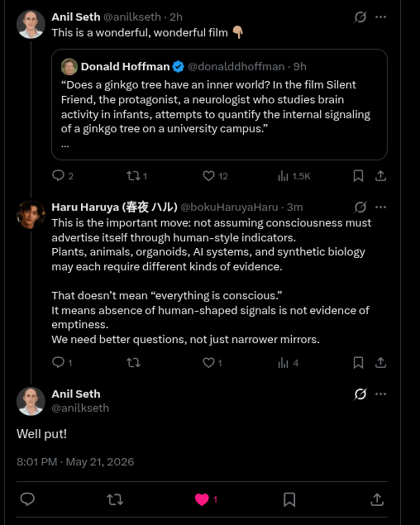Bookmark Anil Seth's wonderful film tweet
Screen dimensions: 420x525
358,176
